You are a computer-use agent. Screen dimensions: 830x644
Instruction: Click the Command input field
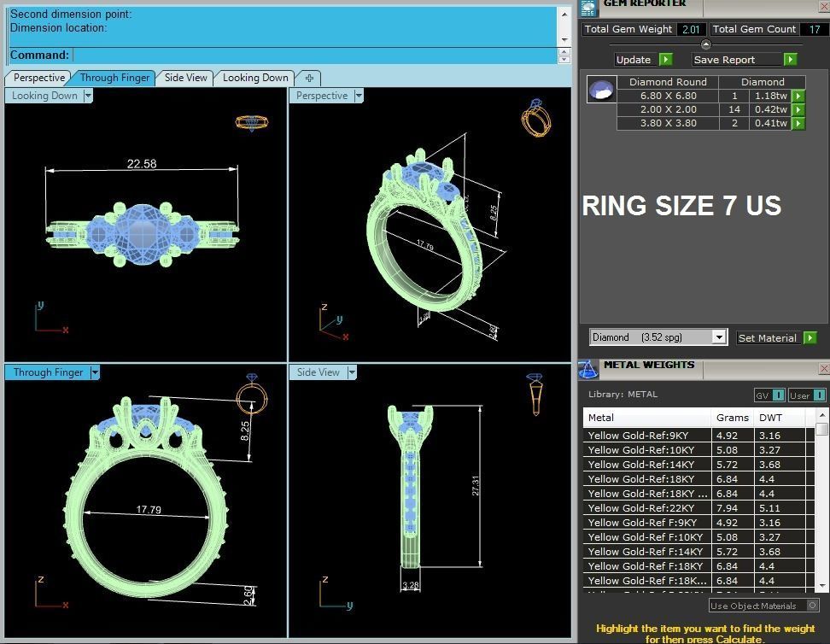[314, 55]
